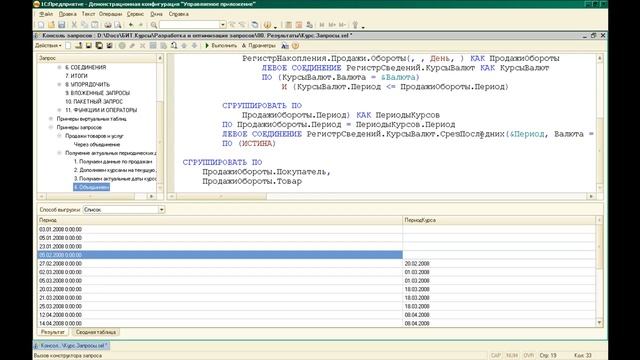Click the M- memory subtract icon
640x360 pixels.
342,25
